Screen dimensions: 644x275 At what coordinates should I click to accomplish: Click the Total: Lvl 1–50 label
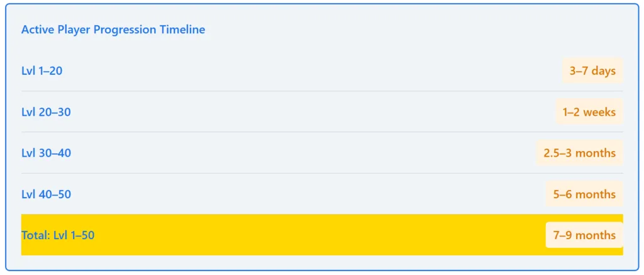(x=58, y=235)
